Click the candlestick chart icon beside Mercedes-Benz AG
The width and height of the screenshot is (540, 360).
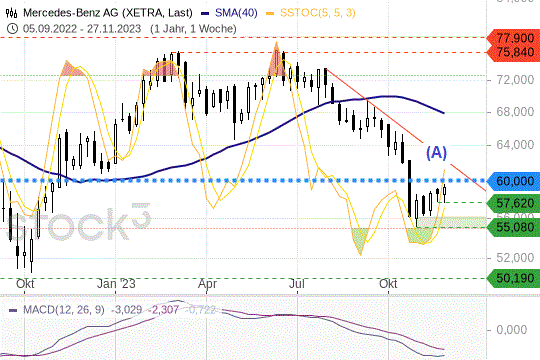click(11, 13)
